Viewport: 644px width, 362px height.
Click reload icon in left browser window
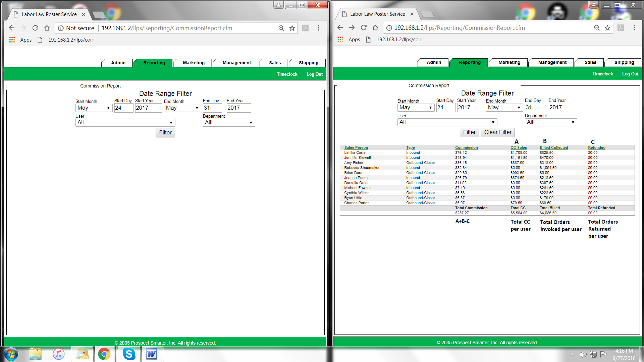pos(35,28)
